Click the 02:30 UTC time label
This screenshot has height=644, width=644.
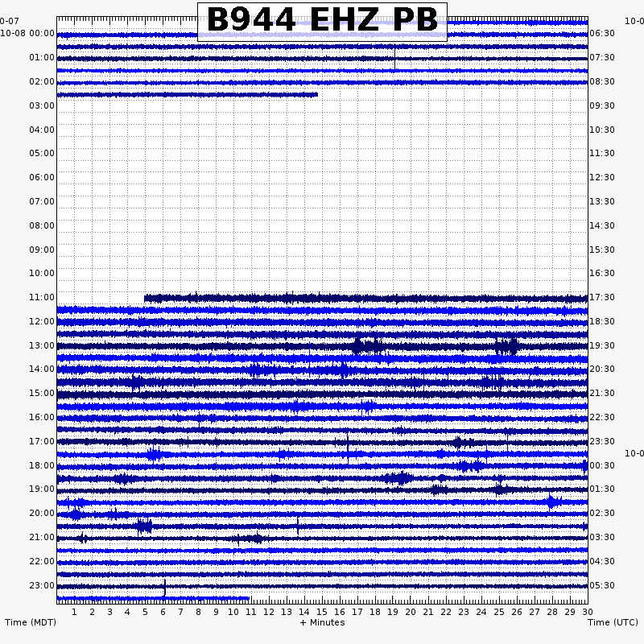coord(602,514)
